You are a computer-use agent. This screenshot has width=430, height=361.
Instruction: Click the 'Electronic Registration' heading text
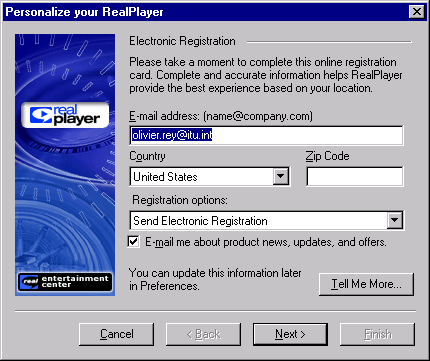point(182,41)
